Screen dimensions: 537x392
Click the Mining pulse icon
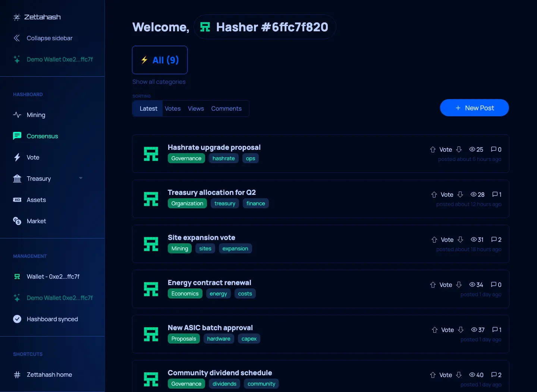click(x=17, y=115)
